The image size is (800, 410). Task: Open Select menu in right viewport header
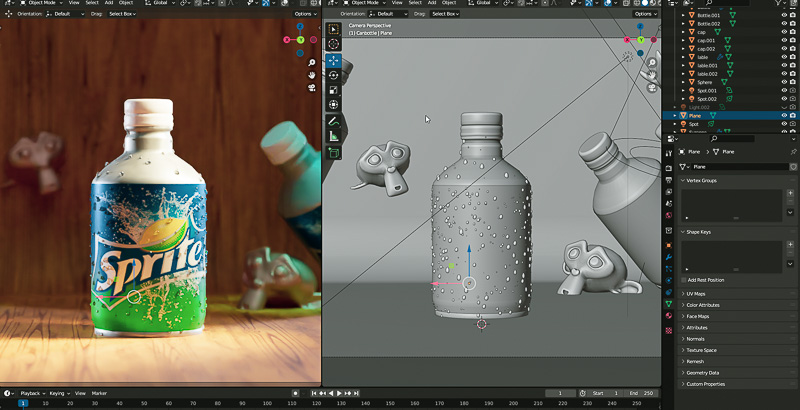click(415, 3)
